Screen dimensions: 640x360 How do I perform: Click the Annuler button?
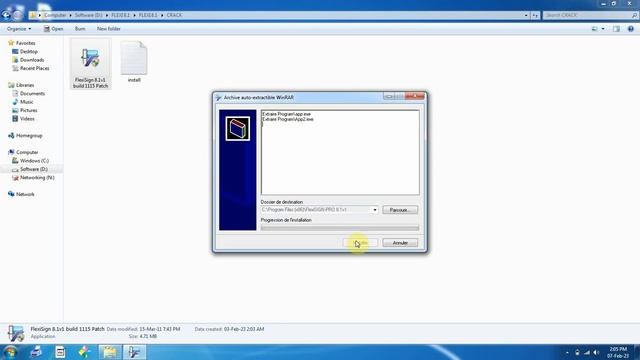(400, 243)
